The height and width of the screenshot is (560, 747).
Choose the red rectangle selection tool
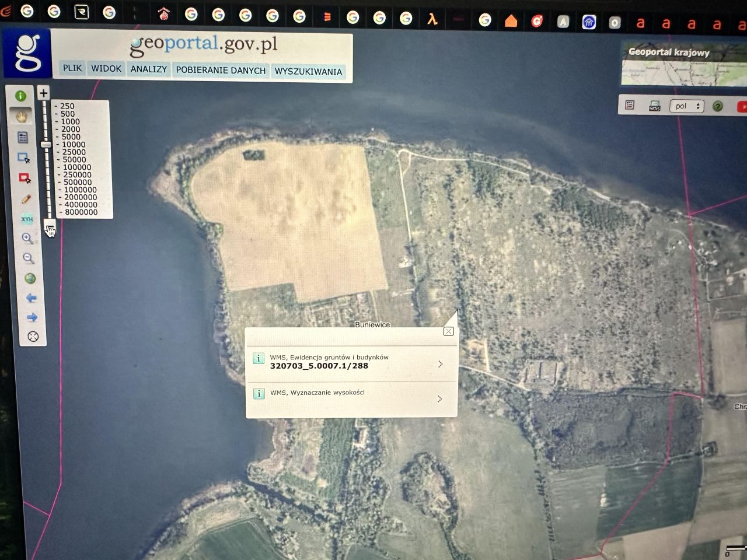click(x=25, y=178)
